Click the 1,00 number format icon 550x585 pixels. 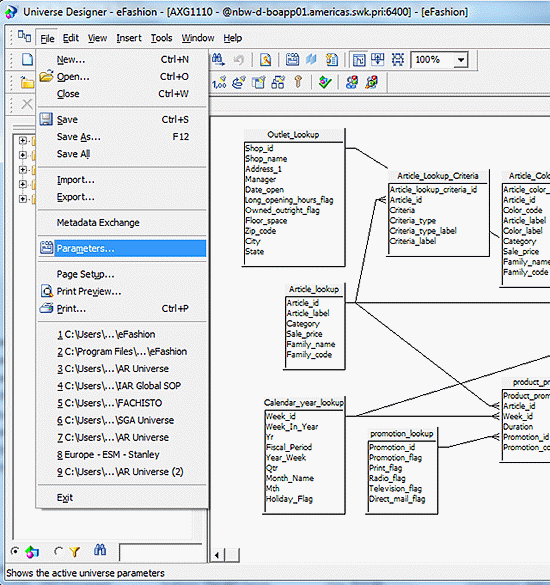(x=219, y=82)
